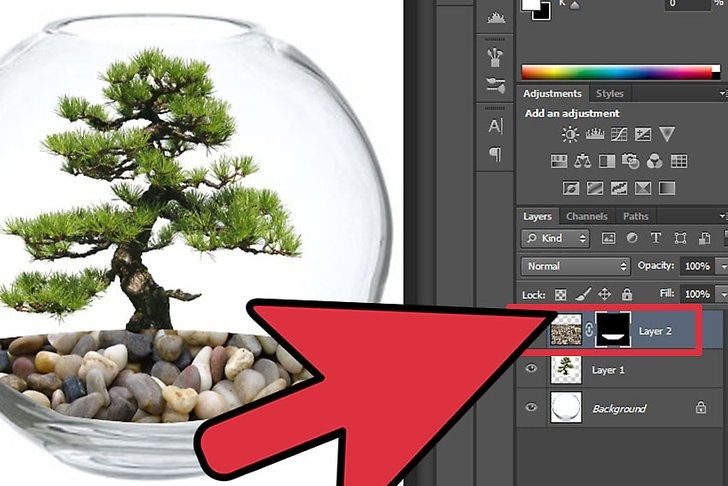Open the Kind filter dropdown
Image resolution: width=728 pixels, height=486 pixels.
click(556, 239)
